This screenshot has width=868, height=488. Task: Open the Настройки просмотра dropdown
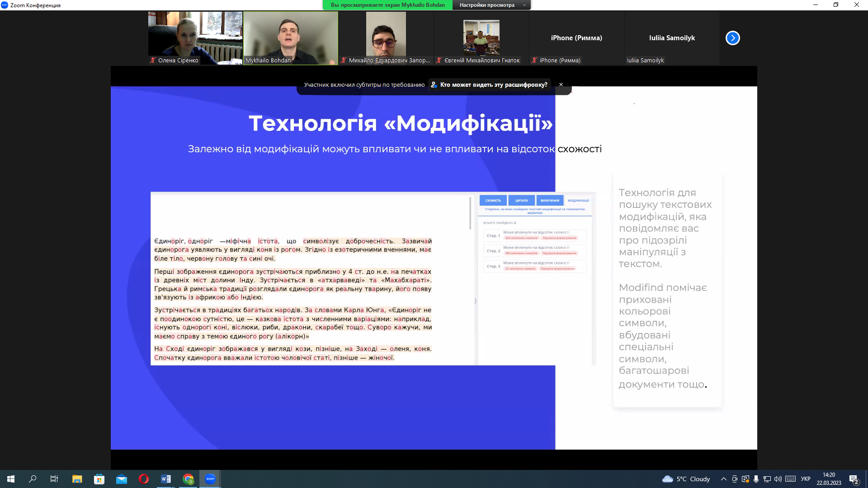492,5
